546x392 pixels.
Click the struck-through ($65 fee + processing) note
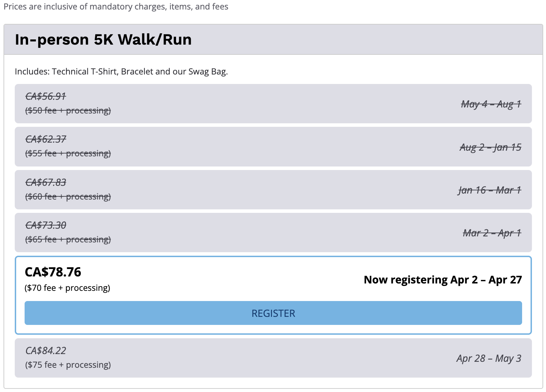[68, 240]
